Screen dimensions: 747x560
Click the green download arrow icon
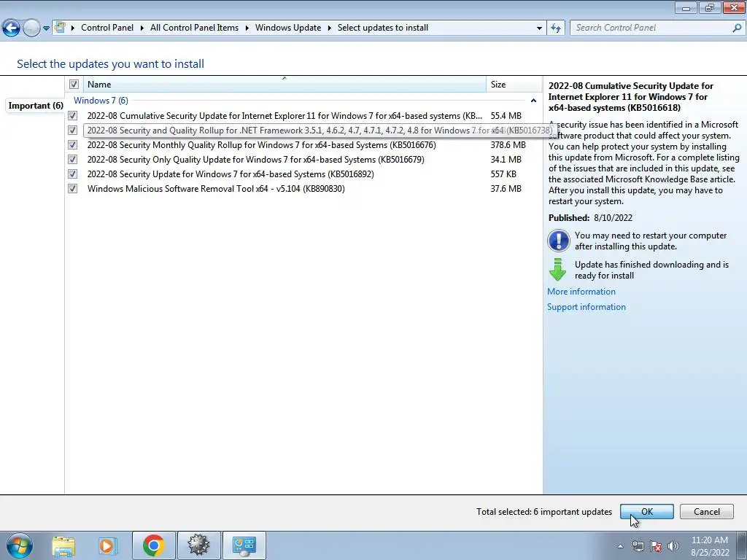[x=557, y=270]
